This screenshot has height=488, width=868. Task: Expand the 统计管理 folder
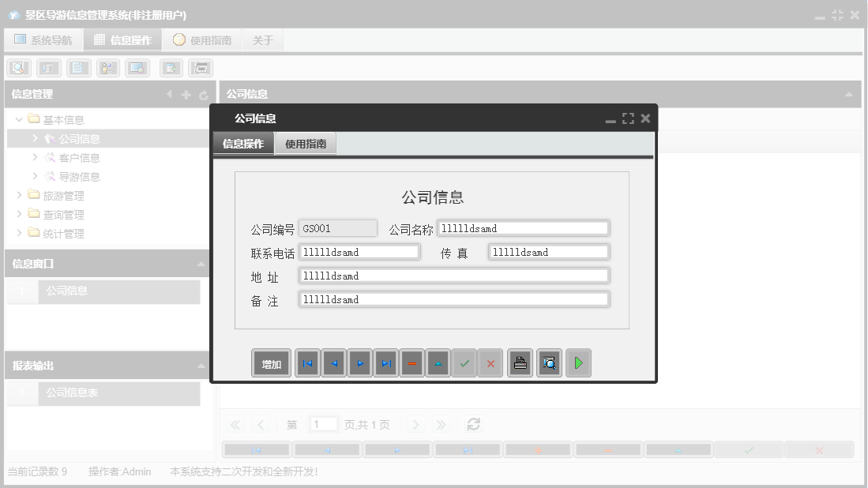(20, 233)
